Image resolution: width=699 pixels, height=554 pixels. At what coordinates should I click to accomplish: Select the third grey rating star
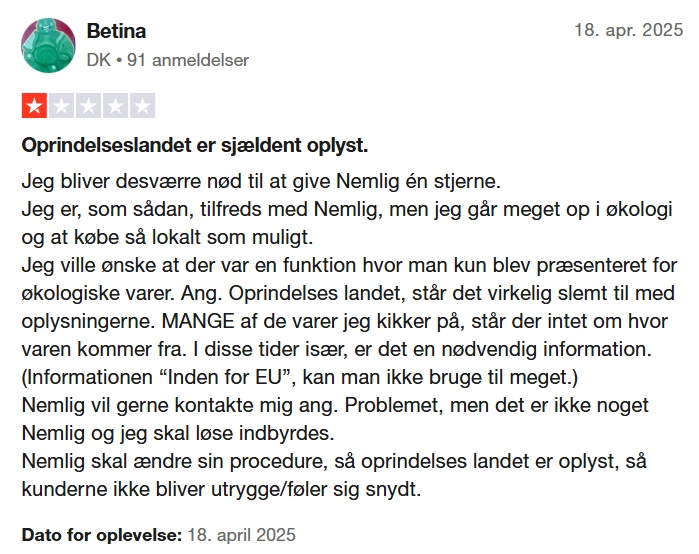(x=88, y=106)
